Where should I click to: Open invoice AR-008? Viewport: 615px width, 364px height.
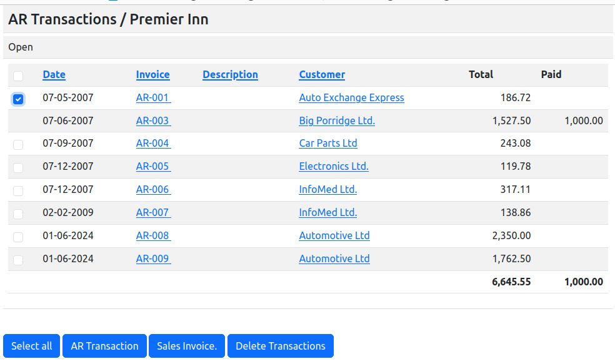(153, 235)
